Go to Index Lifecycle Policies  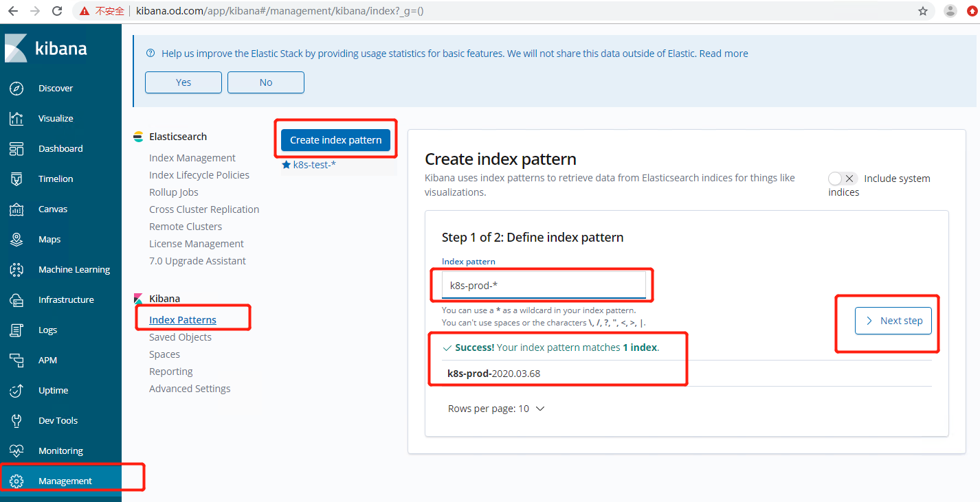pos(199,175)
